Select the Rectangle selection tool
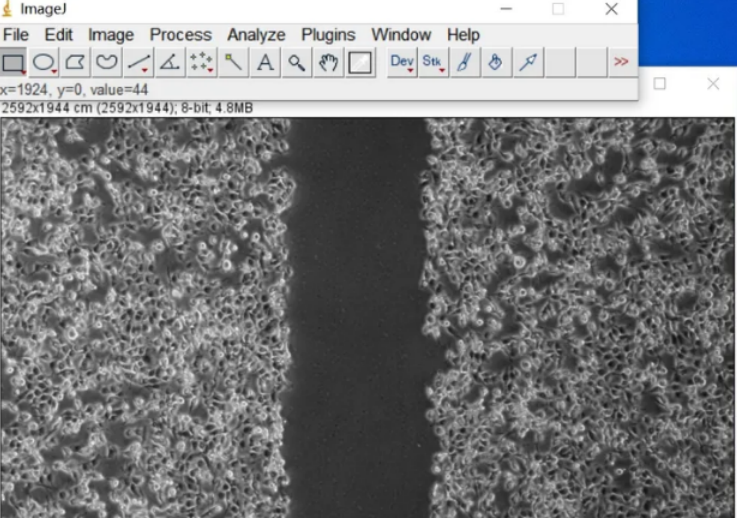Viewport: 737px width, 519px height. point(13,63)
